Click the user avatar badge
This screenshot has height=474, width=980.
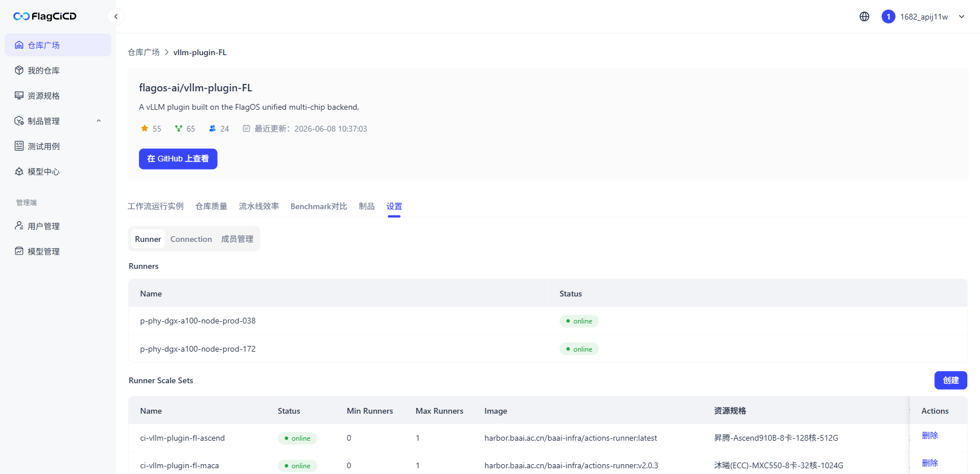click(888, 17)
